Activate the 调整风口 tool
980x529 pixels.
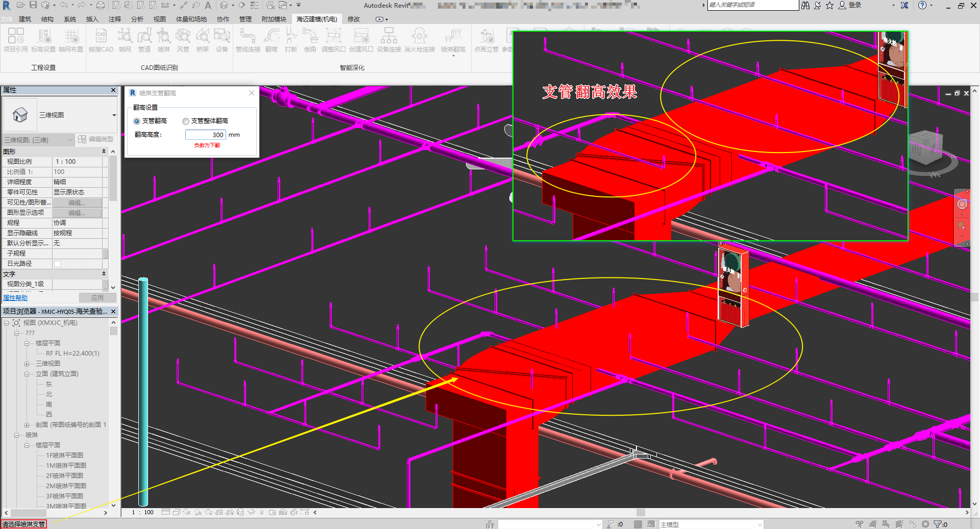[x=334, y=40]
